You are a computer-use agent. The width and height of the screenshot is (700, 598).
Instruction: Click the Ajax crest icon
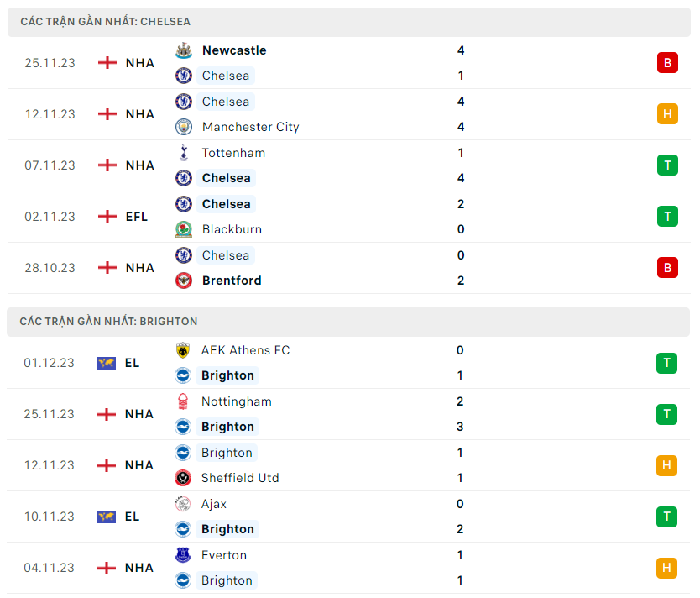[x=183, y=504]
